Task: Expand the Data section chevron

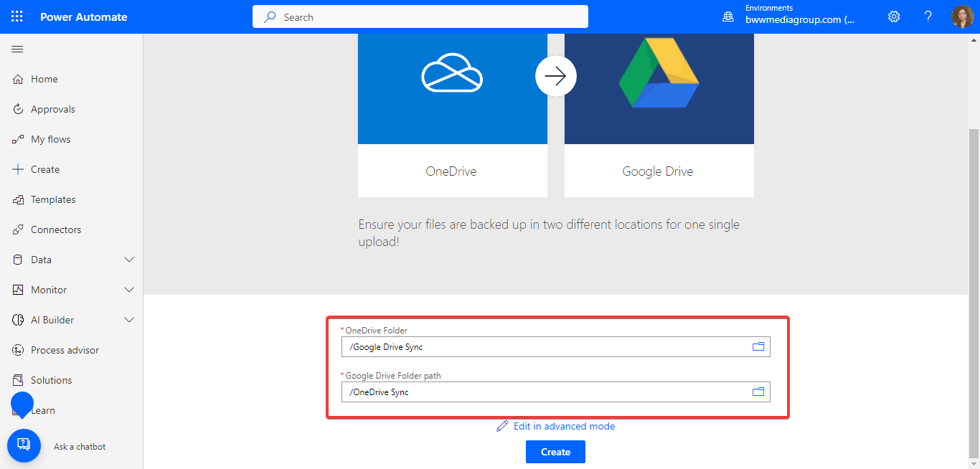Action: point(129,259)
